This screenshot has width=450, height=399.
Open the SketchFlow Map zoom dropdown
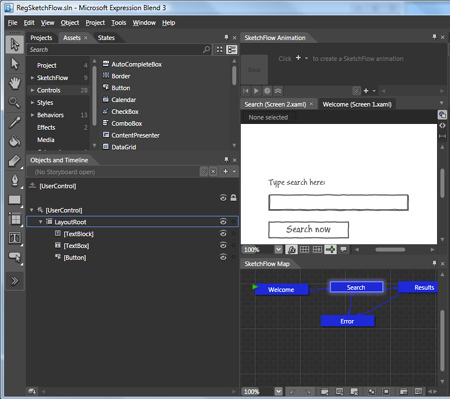point(278,391)
